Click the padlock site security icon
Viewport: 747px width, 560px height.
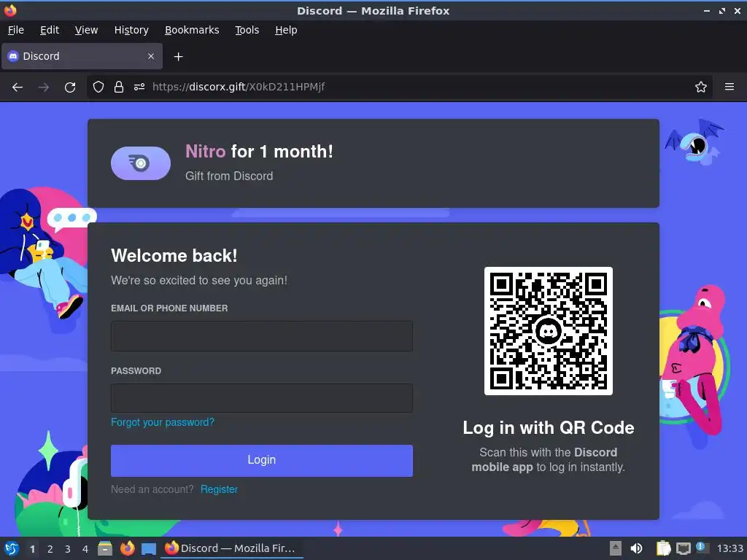pos(119,87)
